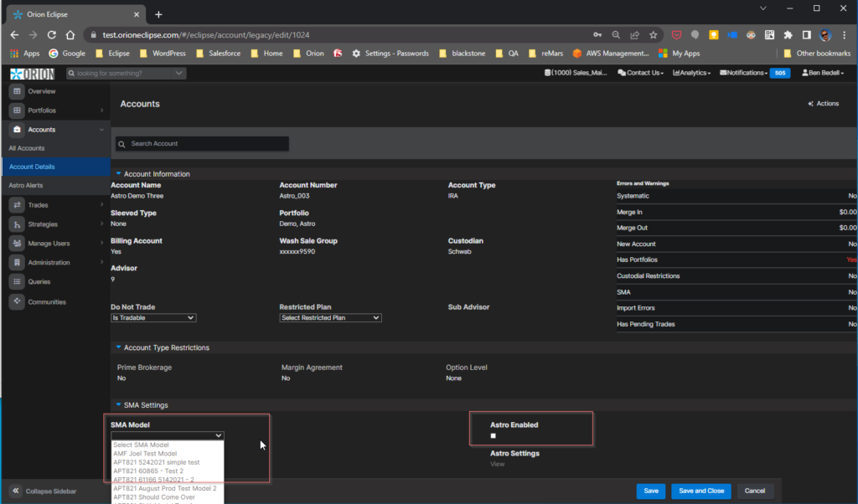Open the AWS Management bookmark
The image size is (858, 504).
click(611, 54)
